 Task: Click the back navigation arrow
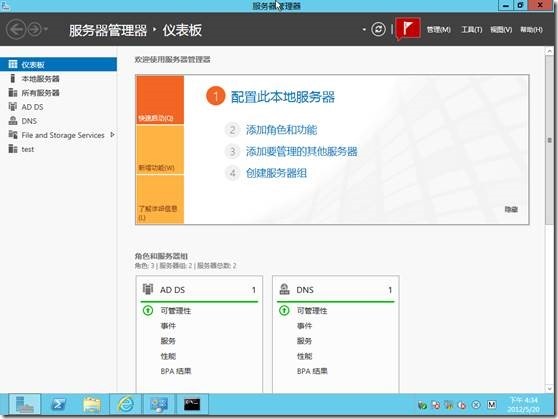(16, 29)
